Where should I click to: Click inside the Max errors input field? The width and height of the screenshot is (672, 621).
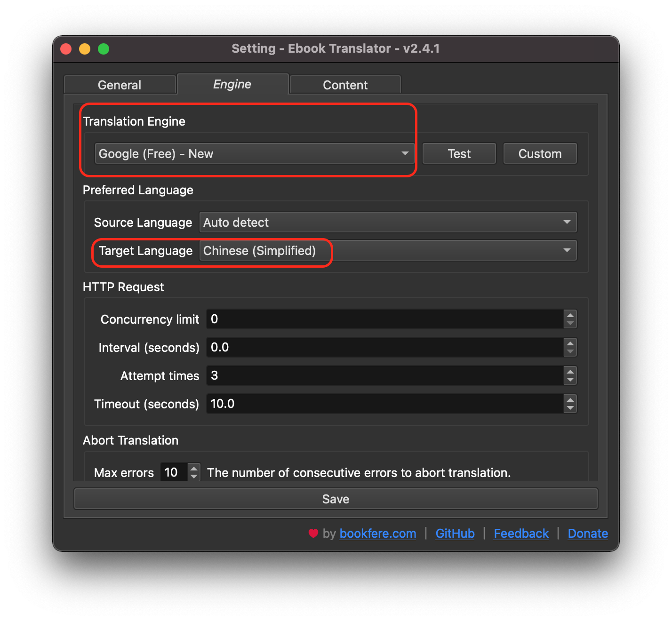point(172,472)
